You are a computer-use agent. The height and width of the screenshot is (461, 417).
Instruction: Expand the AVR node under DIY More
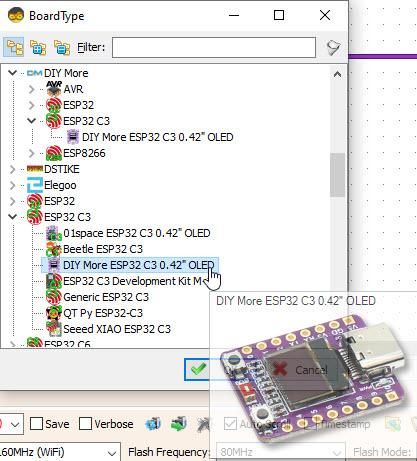[x=31, y=89]
